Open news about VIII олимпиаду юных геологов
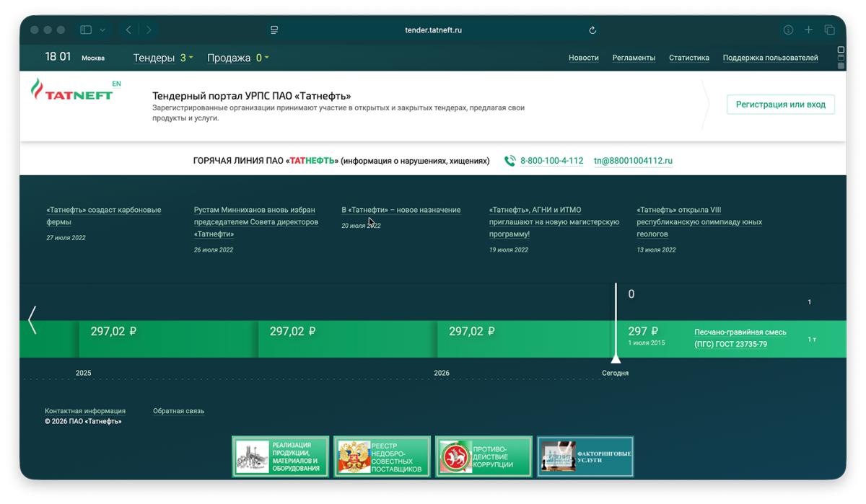866x504 pixels. click(699, 222)
